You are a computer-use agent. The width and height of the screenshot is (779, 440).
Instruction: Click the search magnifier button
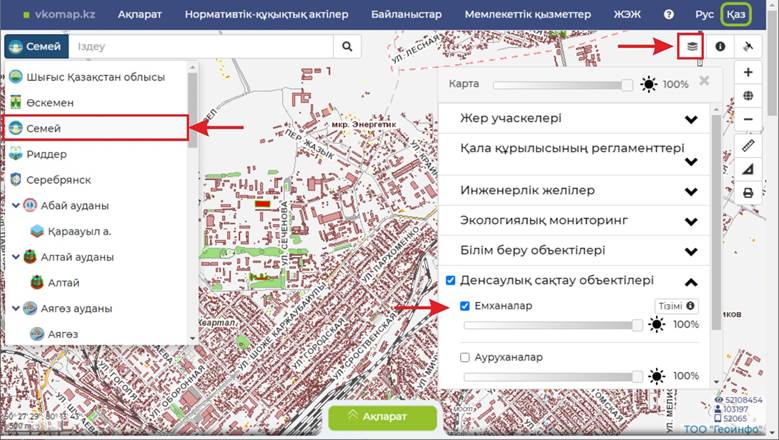pos(347,47)
